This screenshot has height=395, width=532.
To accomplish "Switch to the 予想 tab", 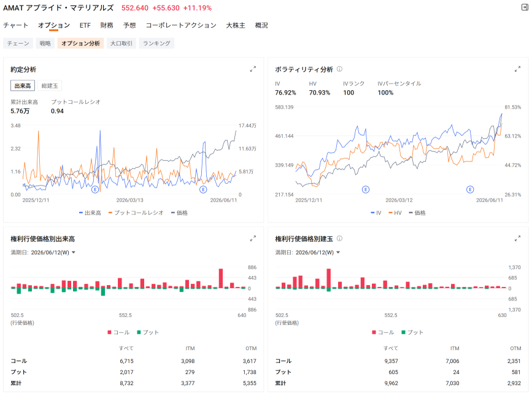I will pos(129,25).
